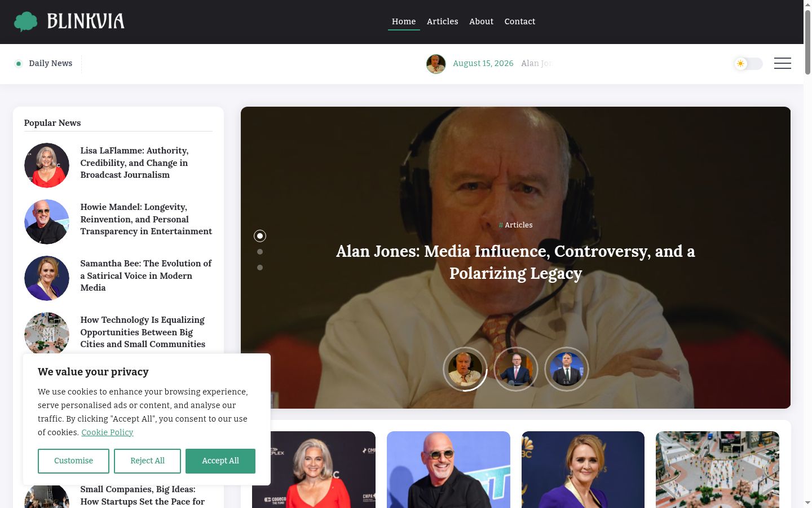Open the About menu item

[x=481, y=21]
